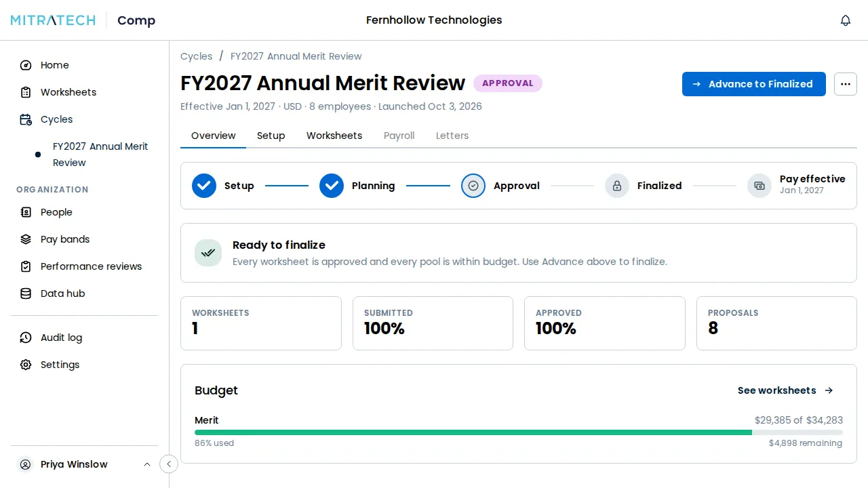Open the Payroll tab
The image size is (868, 488).
399,136
